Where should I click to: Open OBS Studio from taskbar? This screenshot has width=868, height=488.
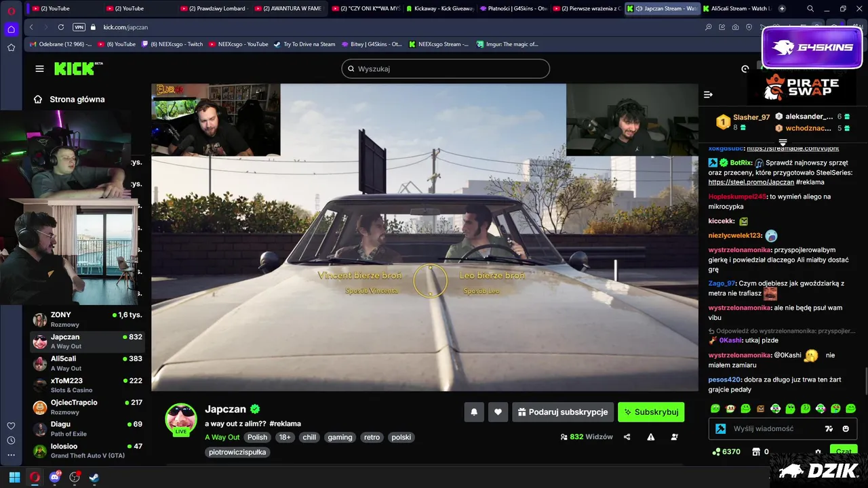pos(75,477)
